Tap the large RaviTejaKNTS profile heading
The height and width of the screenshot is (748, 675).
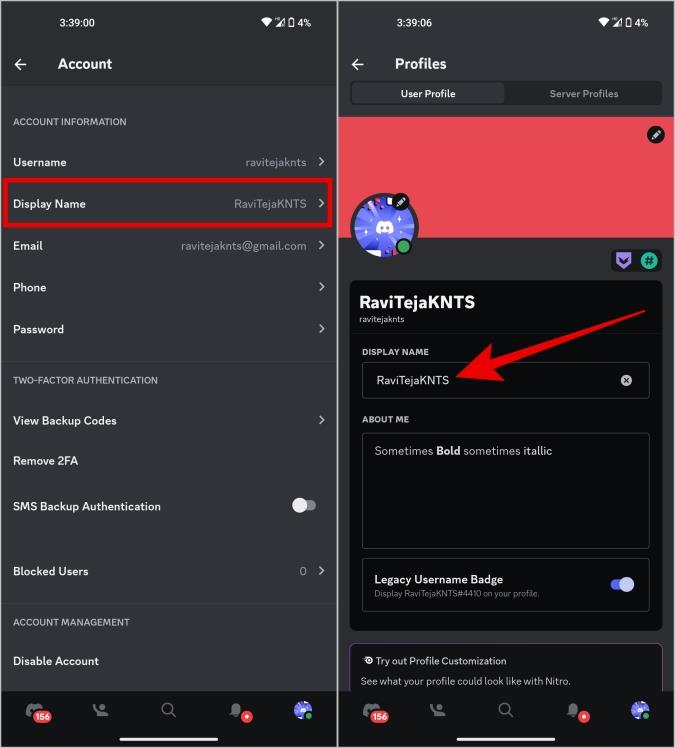click(417, 302)
